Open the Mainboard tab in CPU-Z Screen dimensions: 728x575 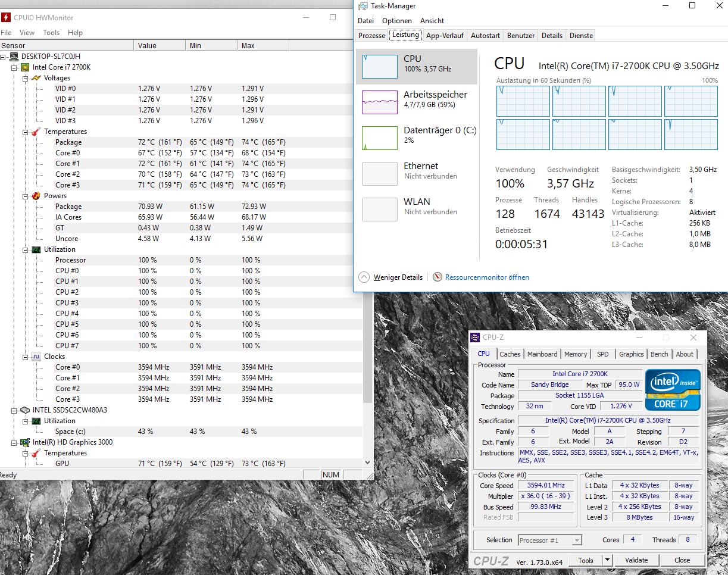(542, 354)
